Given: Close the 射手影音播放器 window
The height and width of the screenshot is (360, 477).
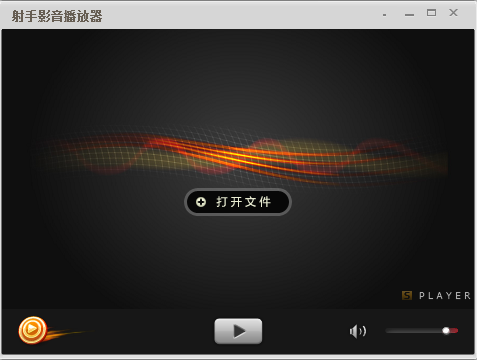Looking at the screenshot, I should [453, 13].
